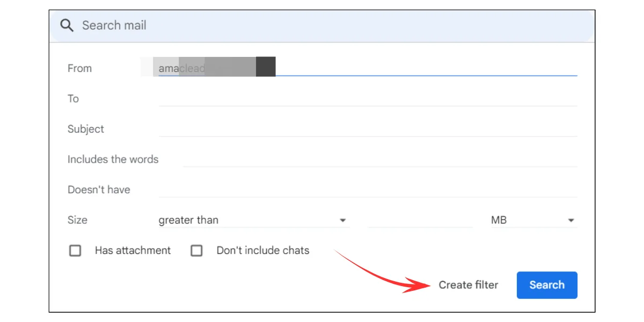Click the search magnifier icon

point(67,26)
